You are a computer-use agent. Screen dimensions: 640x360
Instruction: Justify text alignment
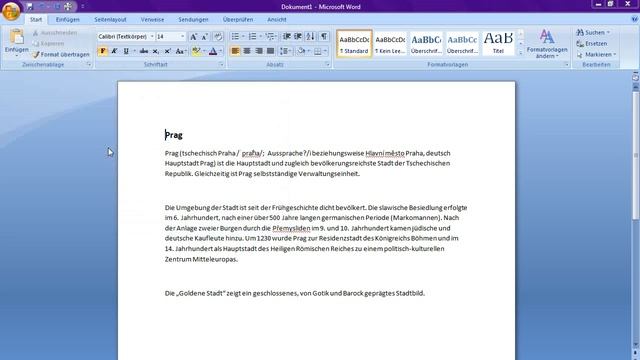[x=270, y=51]
